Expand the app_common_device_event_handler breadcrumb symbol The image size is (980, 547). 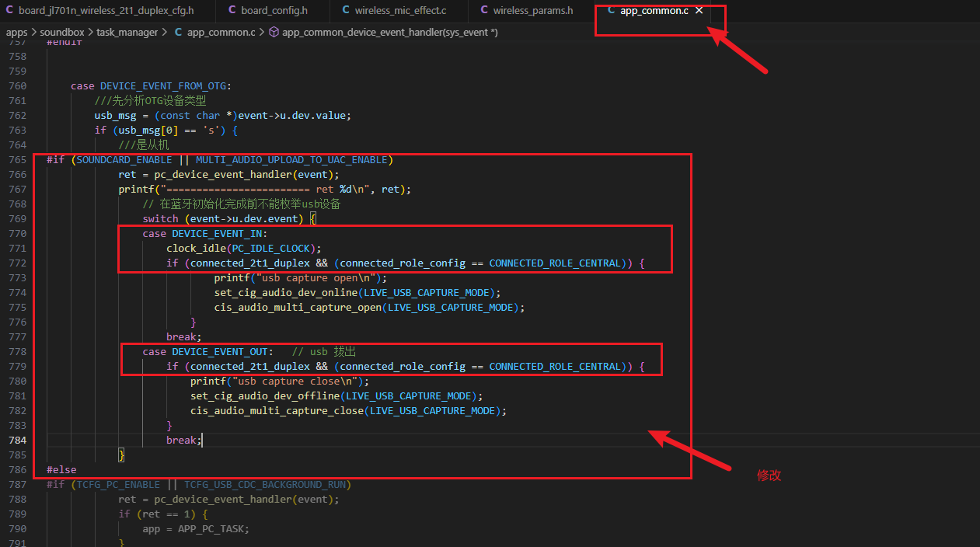389,32
